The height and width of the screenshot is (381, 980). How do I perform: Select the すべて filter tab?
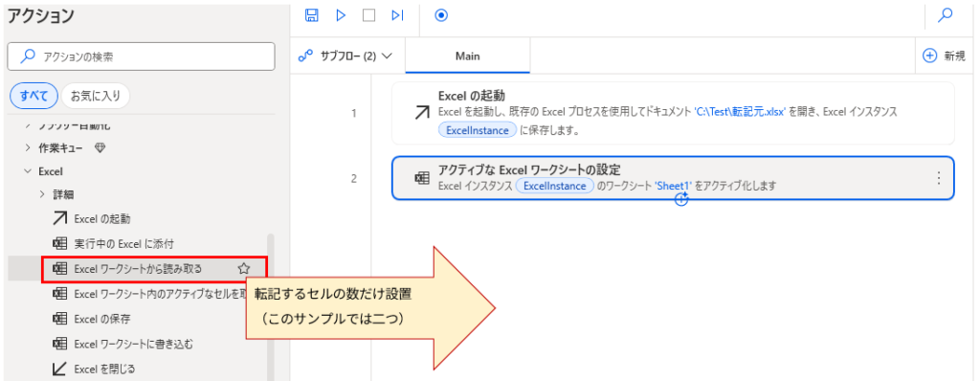tap(33, 96)
